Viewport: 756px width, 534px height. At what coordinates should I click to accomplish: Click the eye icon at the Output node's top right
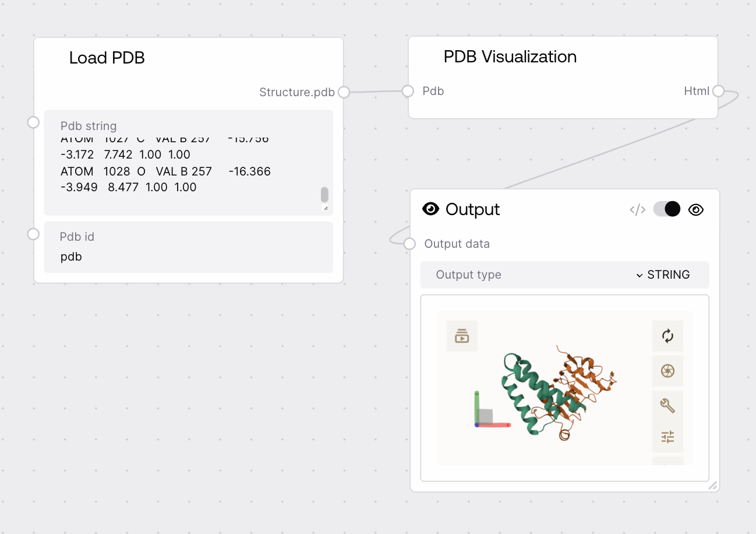pos(695,209)
